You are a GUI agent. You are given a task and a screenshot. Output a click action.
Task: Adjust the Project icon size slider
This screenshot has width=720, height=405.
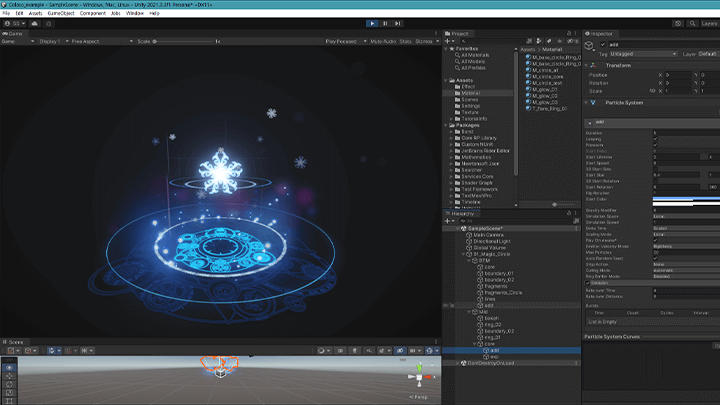(563, 204)
